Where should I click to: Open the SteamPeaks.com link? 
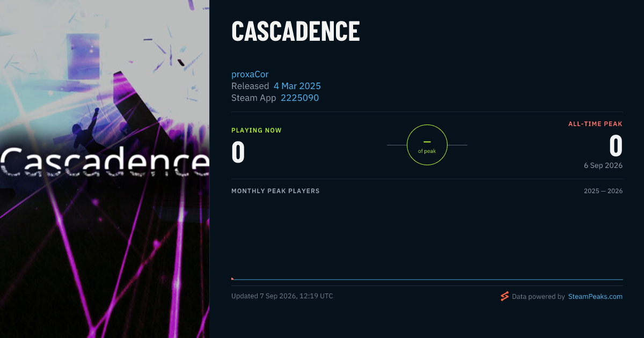[x=595, y=296]
